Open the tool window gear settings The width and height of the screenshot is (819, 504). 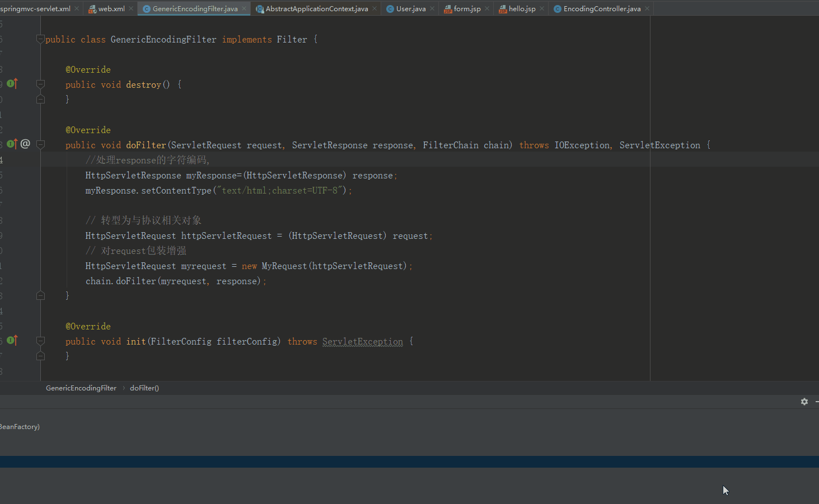point(804,402)
